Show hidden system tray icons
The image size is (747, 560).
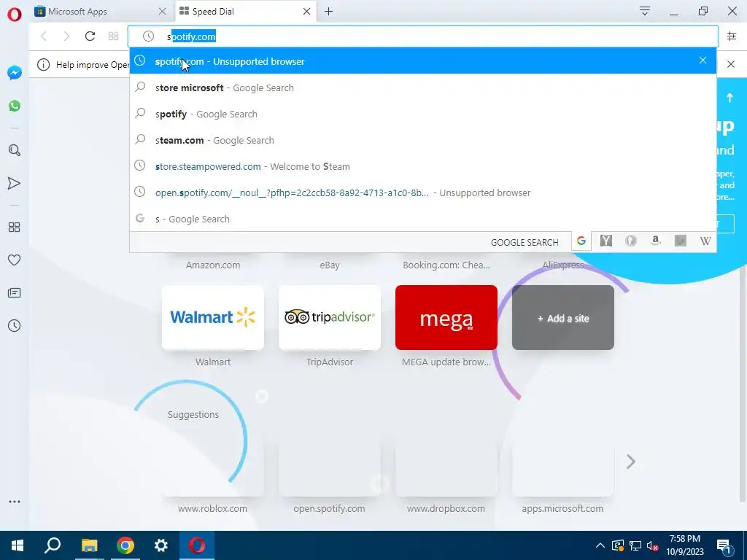(600, 545)
